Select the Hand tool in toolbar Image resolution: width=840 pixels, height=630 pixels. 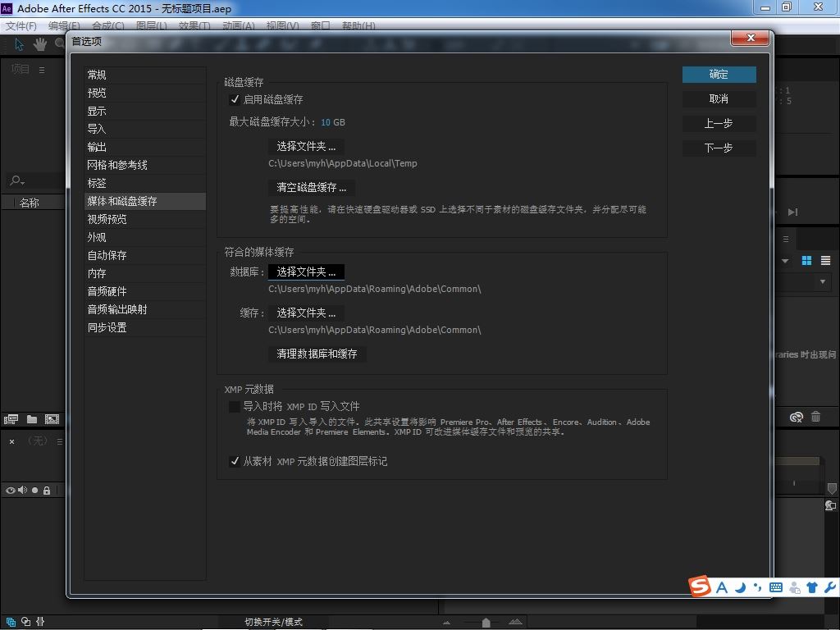[x=40, y=44]
